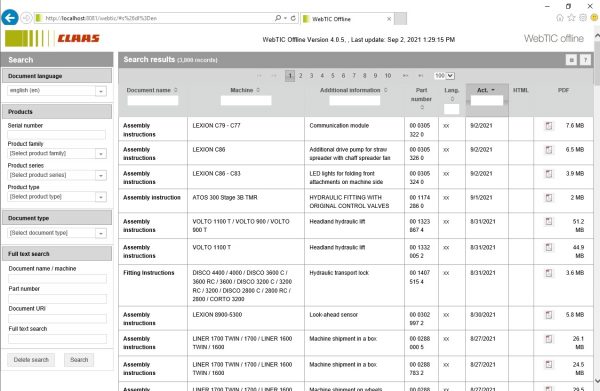Viewport: 600px width, 391px height.
Task: Open the 26.1 MB PDF for LINER 1700 TWIN row
Action: coord(549,339)
